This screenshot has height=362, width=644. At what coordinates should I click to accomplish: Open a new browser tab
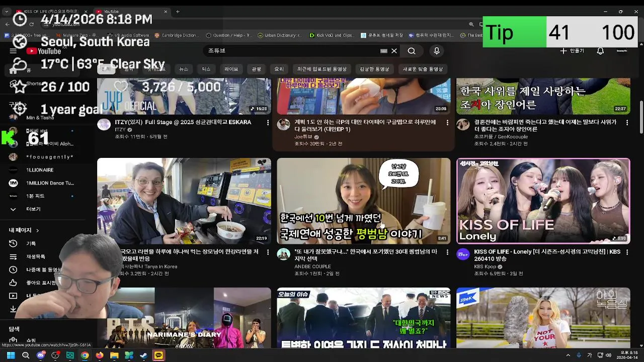coord(178,12)
